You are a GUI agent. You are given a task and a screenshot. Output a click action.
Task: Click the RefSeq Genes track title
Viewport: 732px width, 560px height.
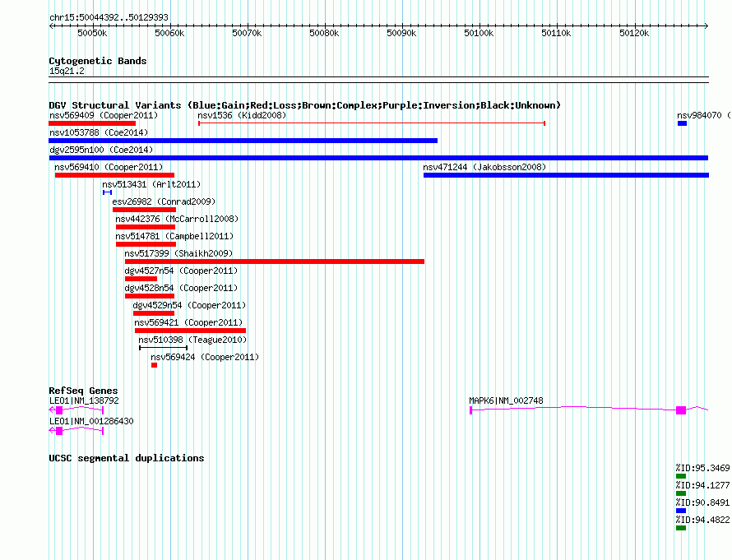pyautogui.click(x=83, y=391)
